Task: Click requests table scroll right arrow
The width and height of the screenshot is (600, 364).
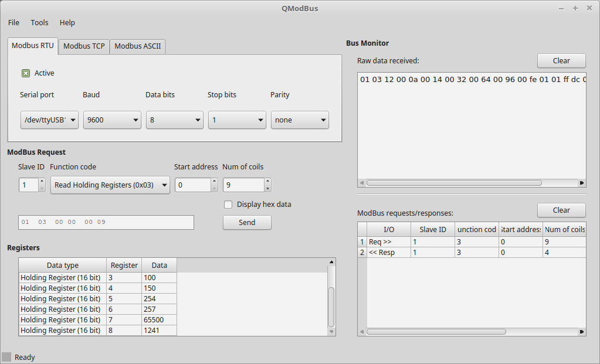Action: (582, 332)
